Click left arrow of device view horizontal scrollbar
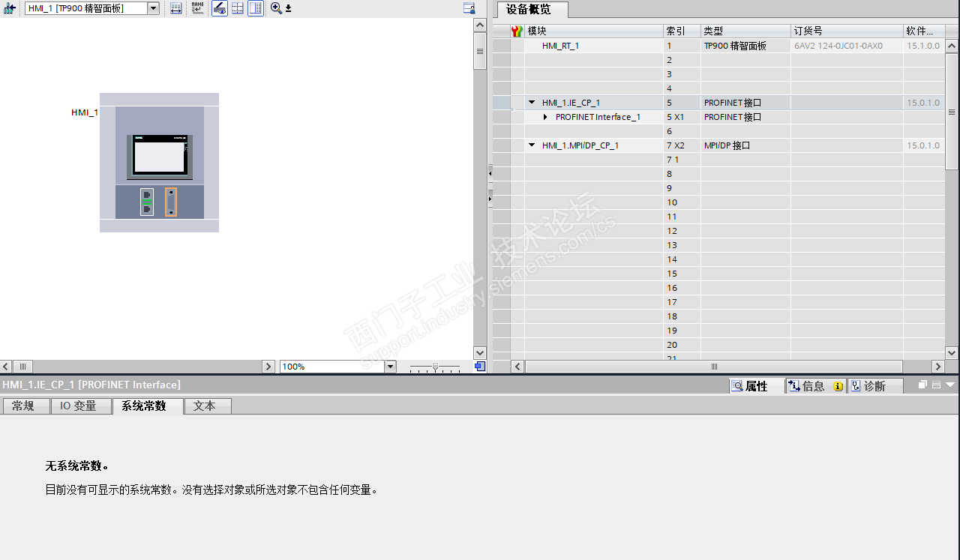 (x=6, y=367)
